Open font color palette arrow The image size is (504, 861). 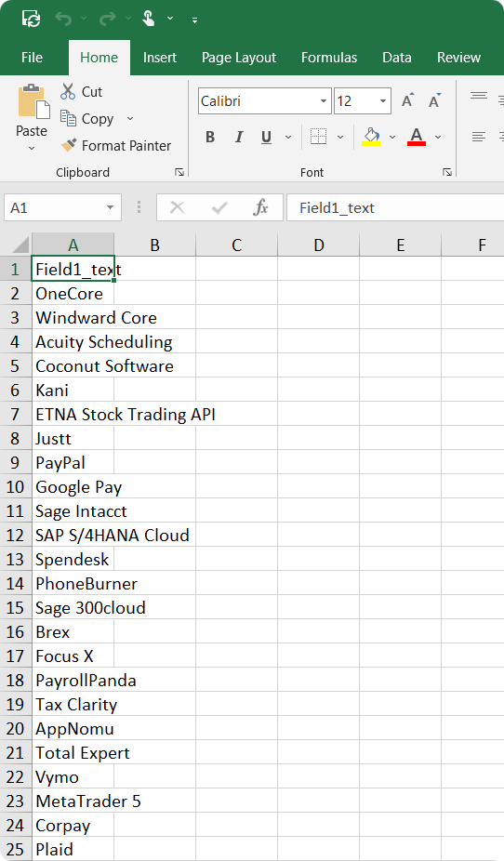click(x=438, y=137)
